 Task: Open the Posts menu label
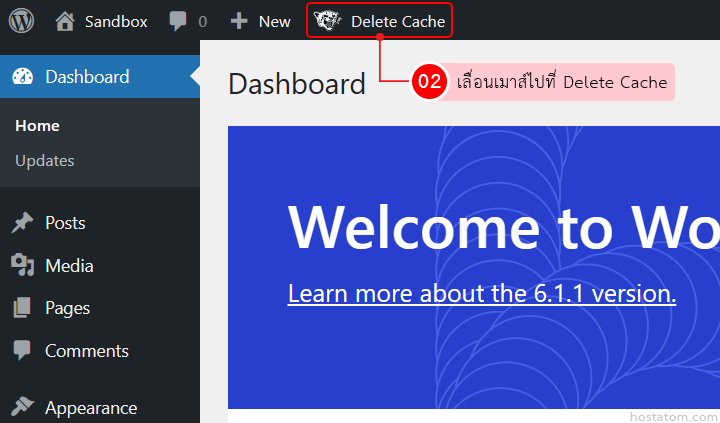65,223
